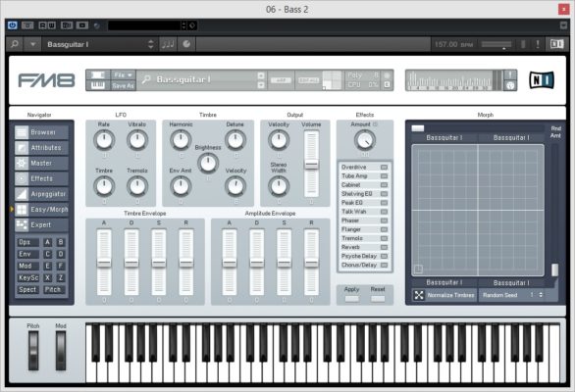Screen dimensions: 575x392
Task: Open the KeySc page in Navigator
Action: (27, 277)
